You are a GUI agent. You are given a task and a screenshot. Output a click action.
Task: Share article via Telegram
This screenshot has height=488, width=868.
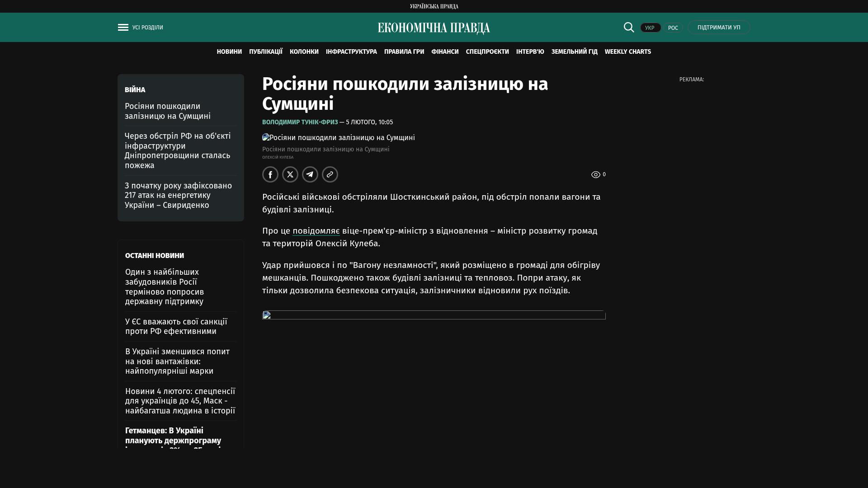point(310,174)
